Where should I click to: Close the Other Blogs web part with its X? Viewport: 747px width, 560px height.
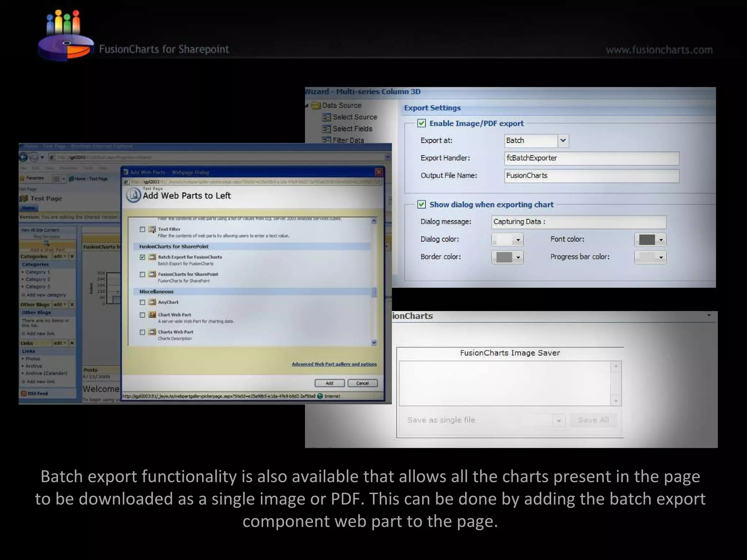coord(72,304)
